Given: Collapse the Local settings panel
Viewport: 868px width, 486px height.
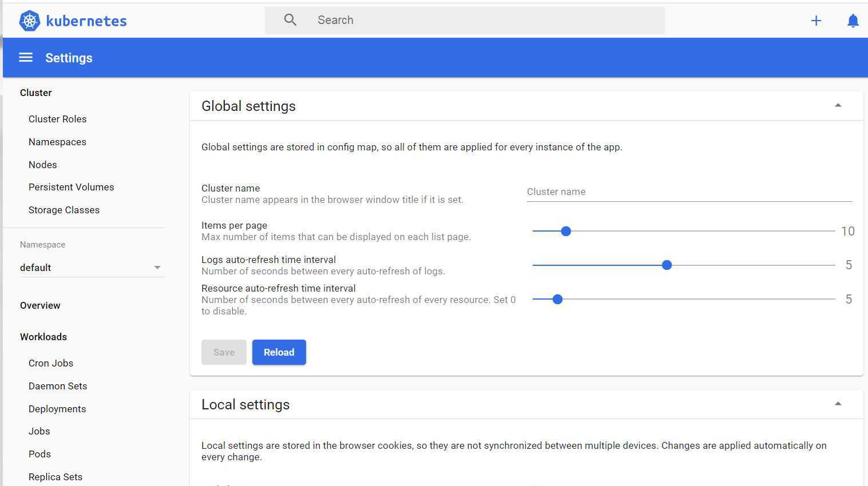Looking at the screenshot, I should 838,404.
